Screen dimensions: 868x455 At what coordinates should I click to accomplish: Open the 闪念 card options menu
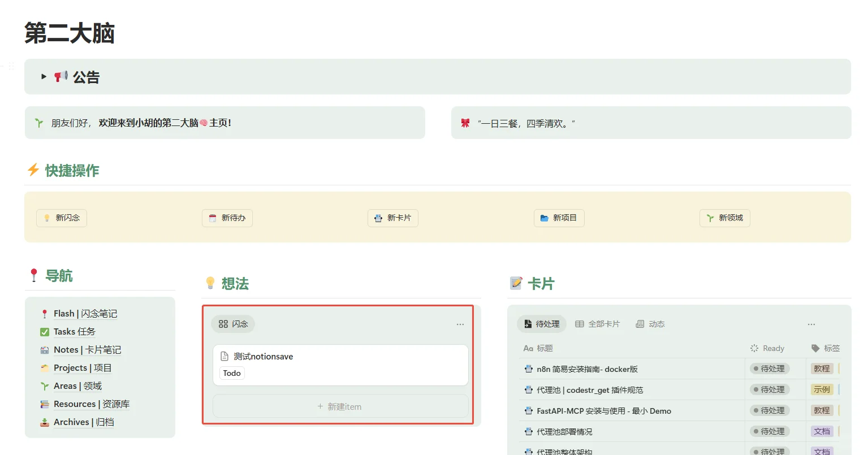[x=460, y=324]
